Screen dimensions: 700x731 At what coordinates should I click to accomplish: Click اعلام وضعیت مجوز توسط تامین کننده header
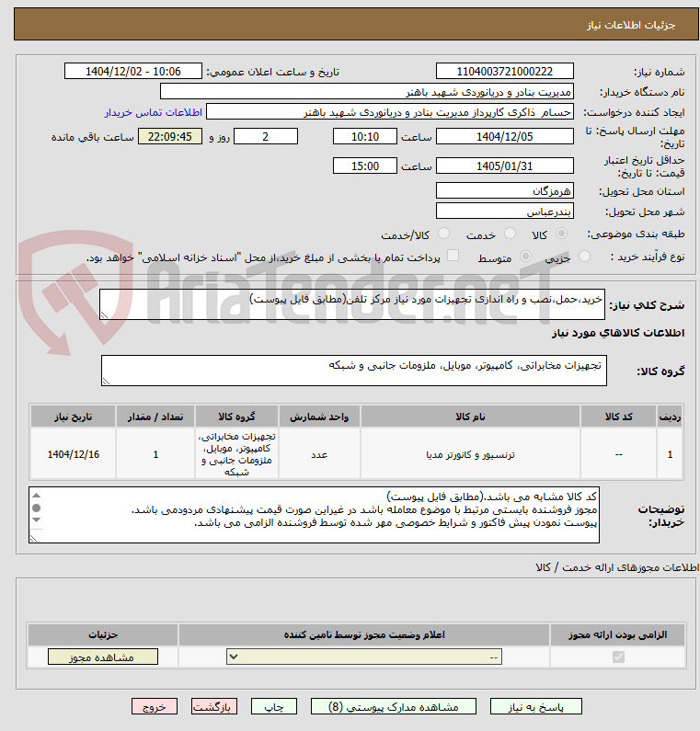click(364, 634)
